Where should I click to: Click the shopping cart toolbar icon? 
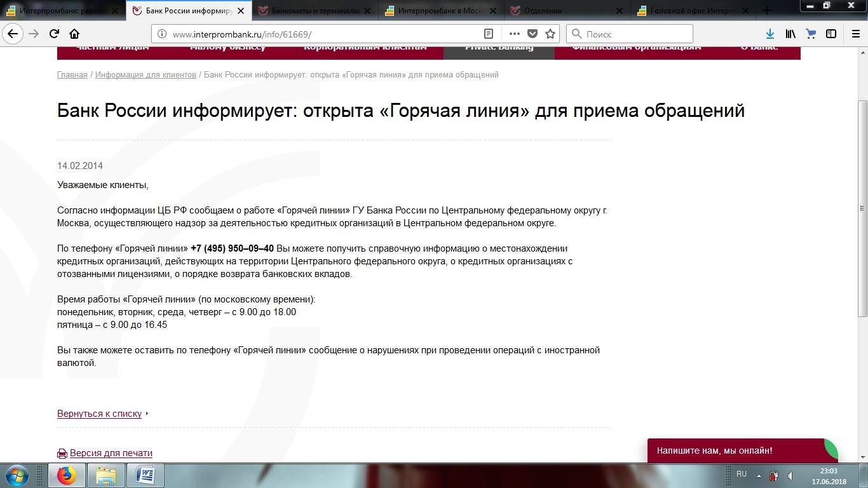(x=810, y=34)
